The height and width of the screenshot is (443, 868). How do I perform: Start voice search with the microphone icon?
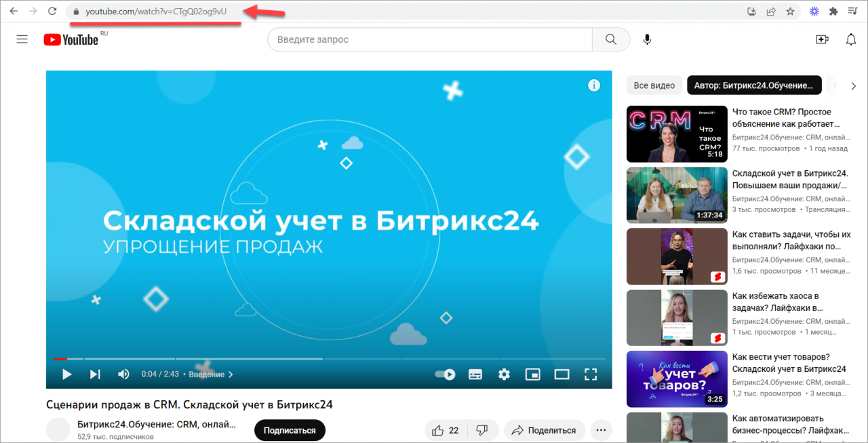pos(647,39)
